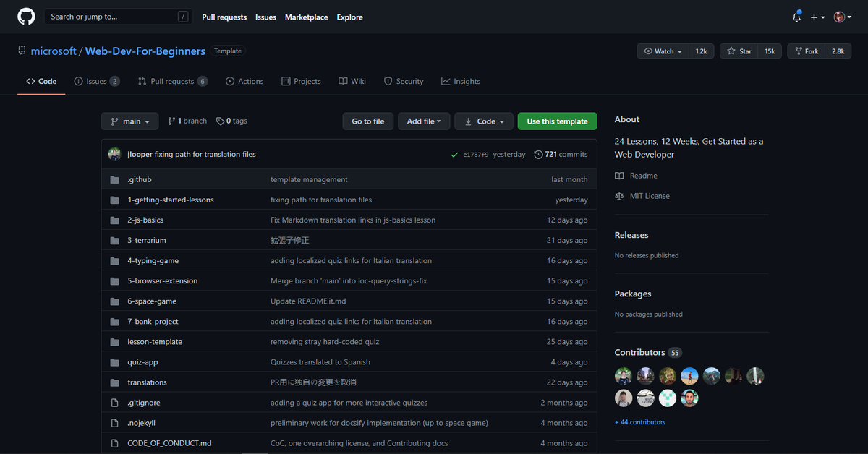Open the notifications bell icon
The image size is (868, 454).
click(796, 17)
